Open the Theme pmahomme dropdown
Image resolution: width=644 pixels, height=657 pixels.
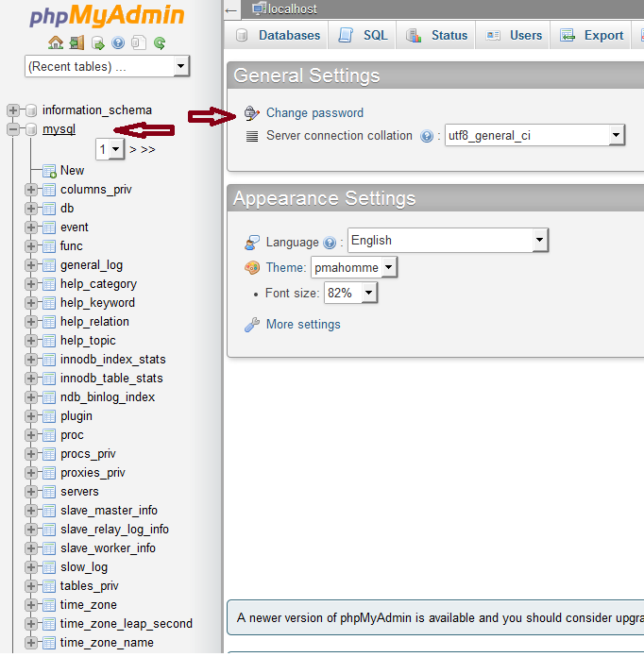[354, 268]
